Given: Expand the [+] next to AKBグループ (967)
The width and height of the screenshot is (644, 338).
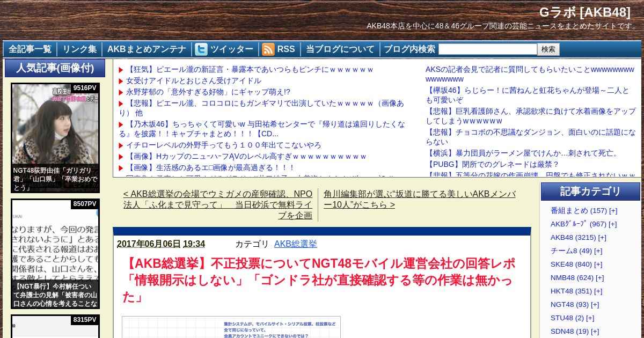Looking at the screenshot, I should click(x=612, y=224).
